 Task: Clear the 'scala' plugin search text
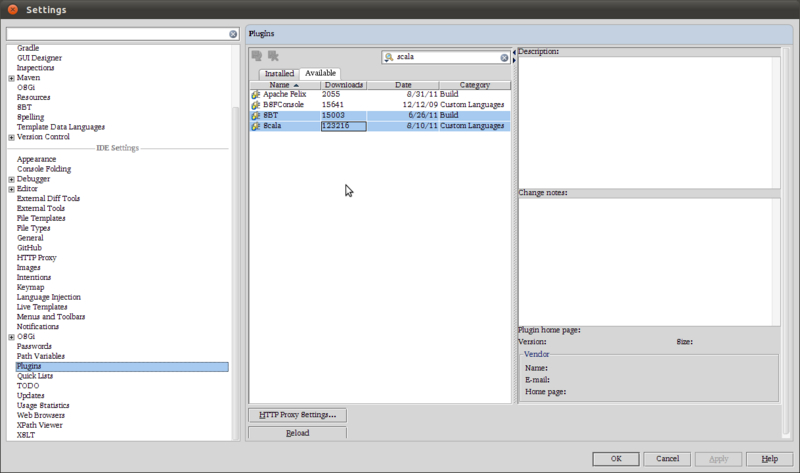pos(504,58)
